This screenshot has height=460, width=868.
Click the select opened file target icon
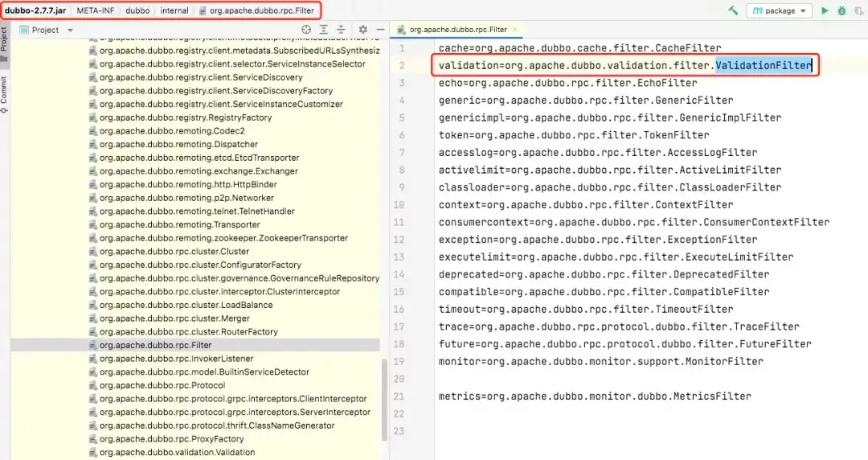click(x=306, y=30)
